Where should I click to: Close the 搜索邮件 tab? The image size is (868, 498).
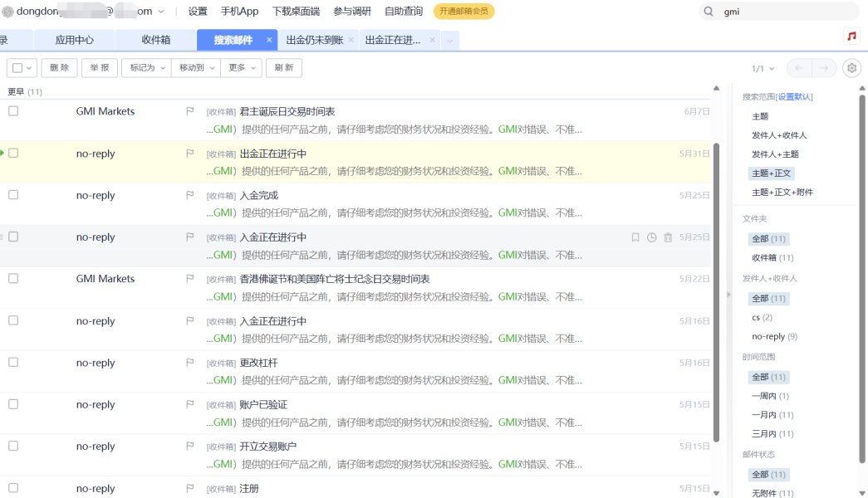pos(269,40)
